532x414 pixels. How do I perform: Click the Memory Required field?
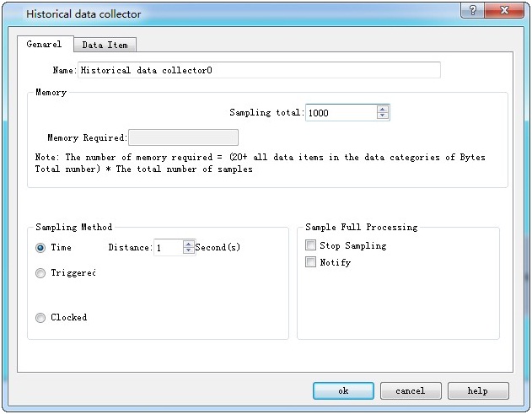[183, 137]
